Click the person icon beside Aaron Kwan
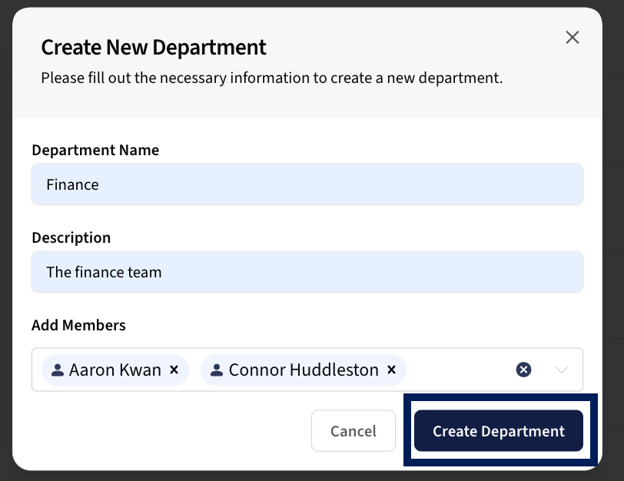 coord(57,370)
